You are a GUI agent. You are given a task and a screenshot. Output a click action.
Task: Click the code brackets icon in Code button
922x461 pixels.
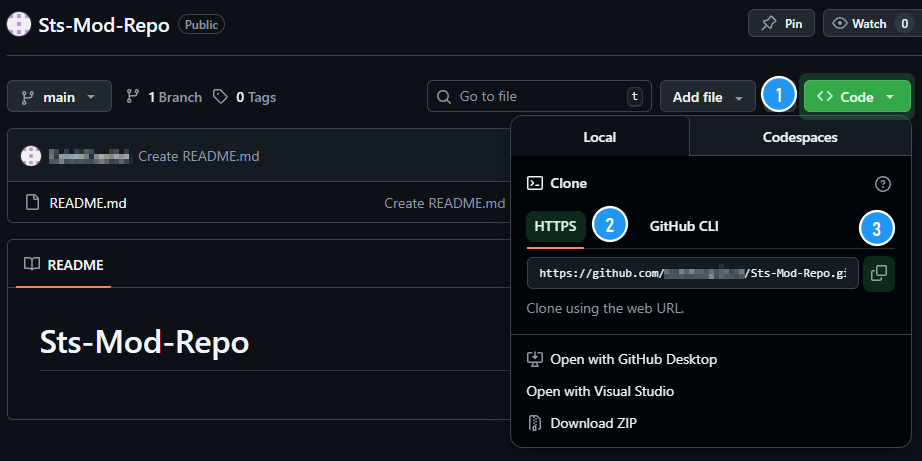coord(825,96)
